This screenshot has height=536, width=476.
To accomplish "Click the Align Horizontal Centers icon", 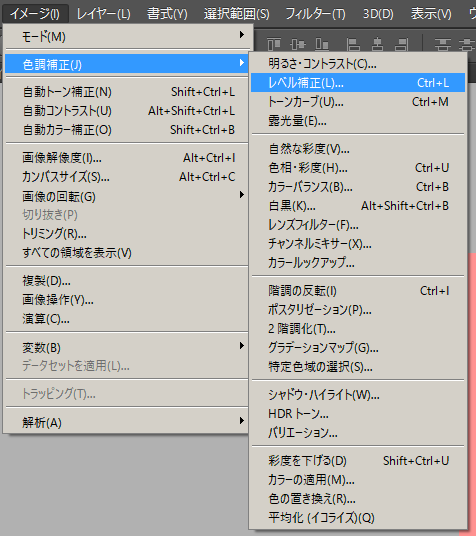I will click(x=377, y=44).
